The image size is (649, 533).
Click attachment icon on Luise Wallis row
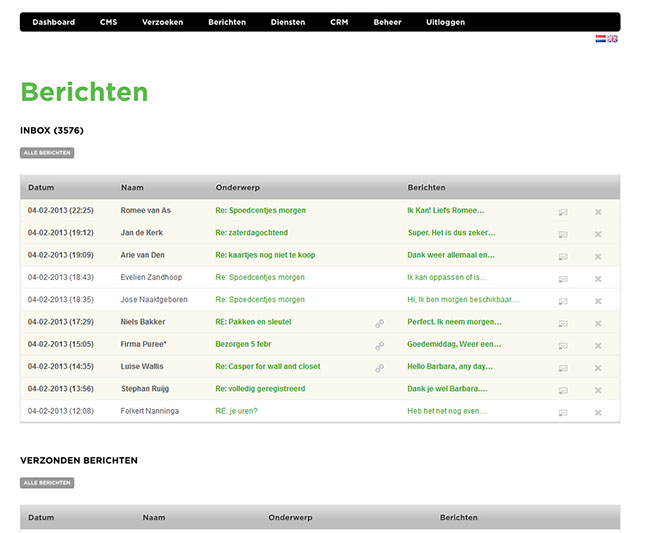pyautogui.click(x=379, y=367)
